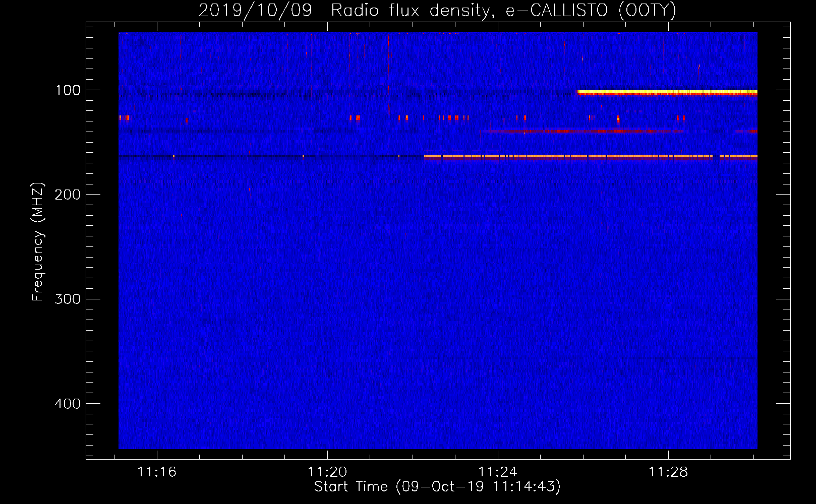This screenshot has width=816, height=504.
Task: Click the 100 frequency tick label
Action: click(x=68, y=90)
